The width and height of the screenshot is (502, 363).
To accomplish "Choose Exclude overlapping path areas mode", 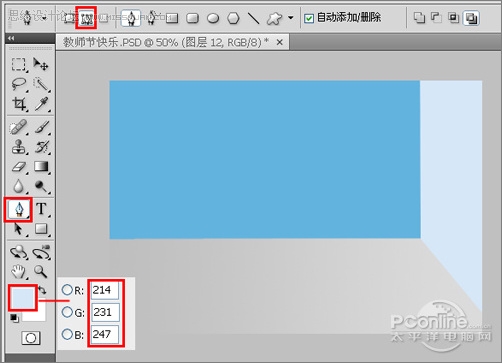I will [471, 18].
